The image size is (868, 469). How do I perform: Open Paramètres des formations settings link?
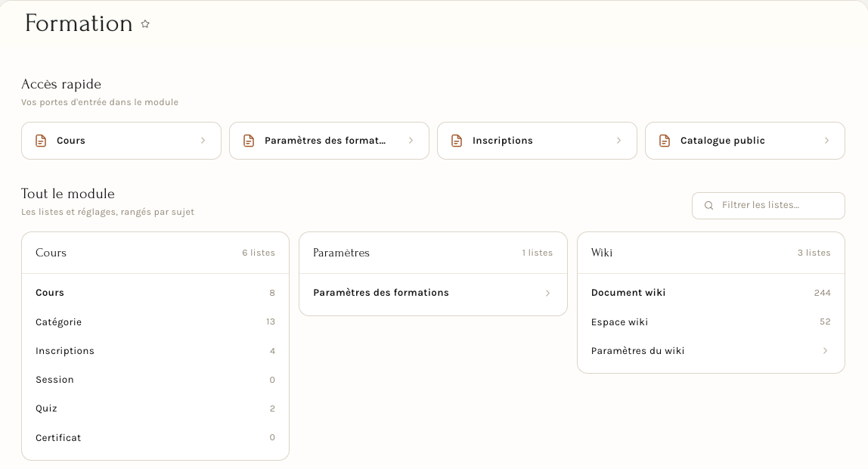(433, 293)
